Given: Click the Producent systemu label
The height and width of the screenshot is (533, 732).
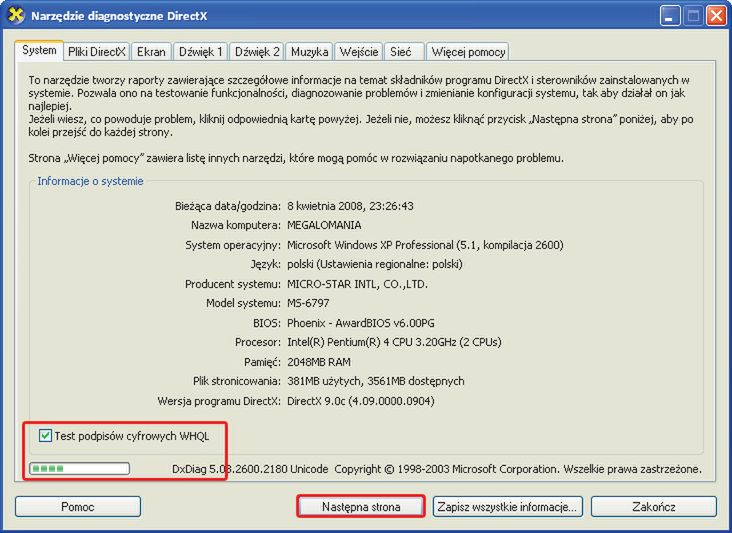Looking at the screenshot, I should point(233,284).
